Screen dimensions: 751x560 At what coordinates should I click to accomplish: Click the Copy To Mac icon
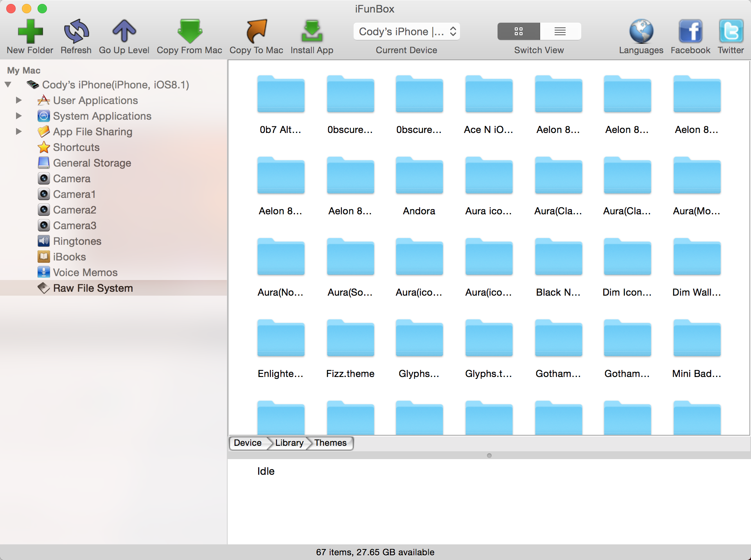pos(256,31)
